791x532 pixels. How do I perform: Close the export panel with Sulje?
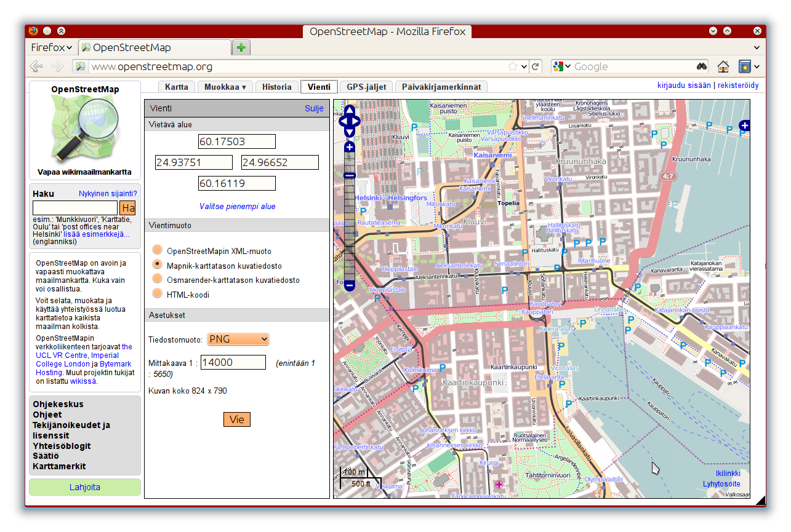tap(314, 108)
